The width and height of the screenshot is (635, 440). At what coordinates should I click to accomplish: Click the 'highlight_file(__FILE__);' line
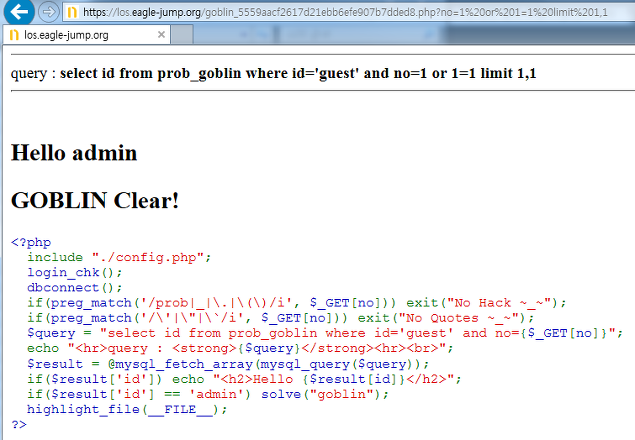pyautogui.click(x=127, y=410)
